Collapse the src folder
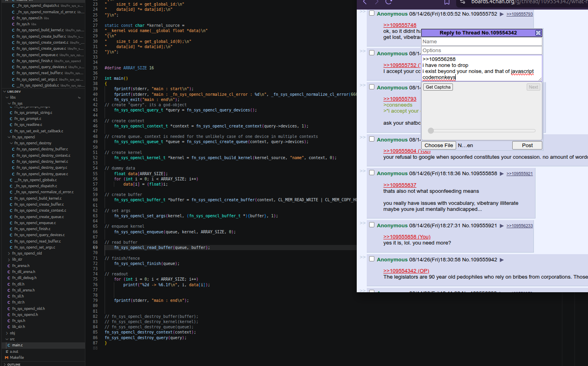The height and width of the screenshot is (366, 588). (7, 339)
